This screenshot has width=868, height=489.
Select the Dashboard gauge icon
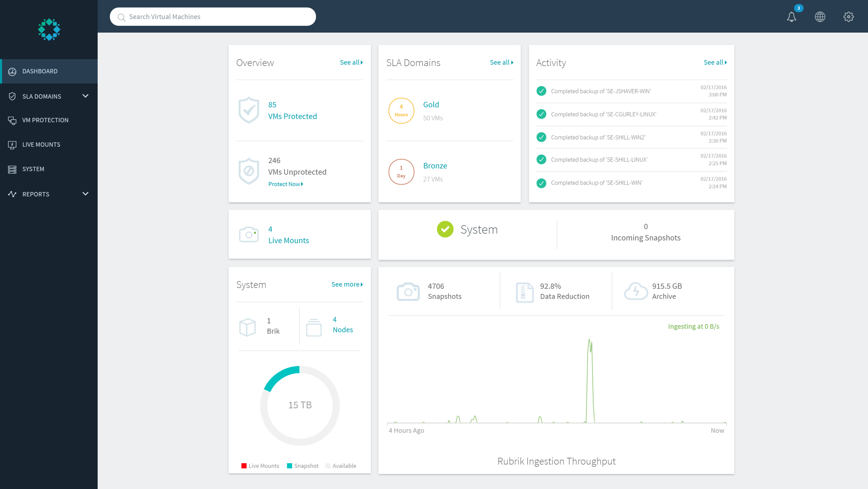click(12, 71)
